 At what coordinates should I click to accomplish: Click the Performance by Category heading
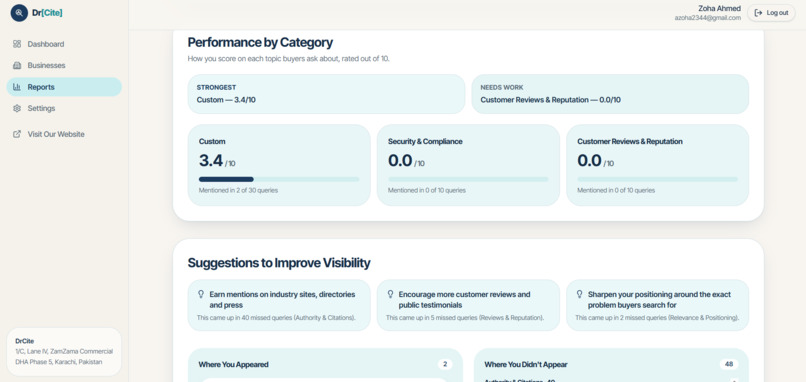[x=260, y=43]
